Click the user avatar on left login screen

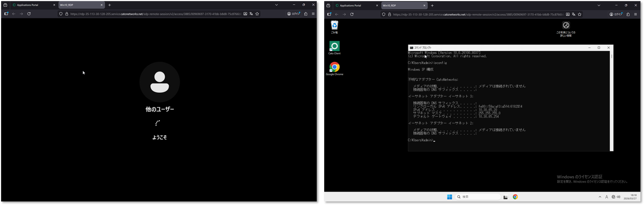(x=160, y=82)
